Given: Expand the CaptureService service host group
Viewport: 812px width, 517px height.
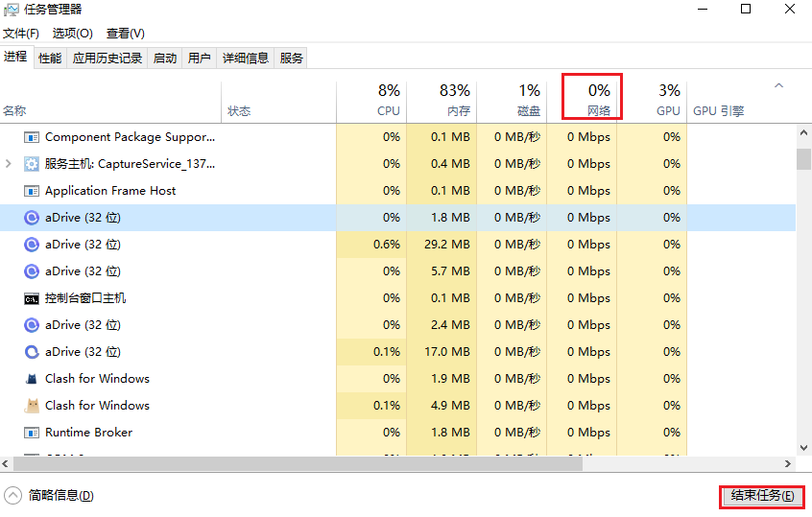Looking at the screenshot, I should click(x=9, y=164).
